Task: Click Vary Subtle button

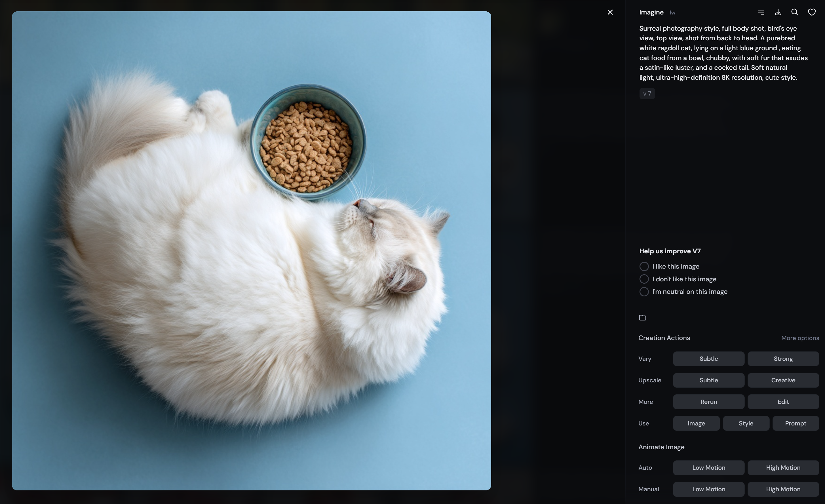Action: point(708,359)
